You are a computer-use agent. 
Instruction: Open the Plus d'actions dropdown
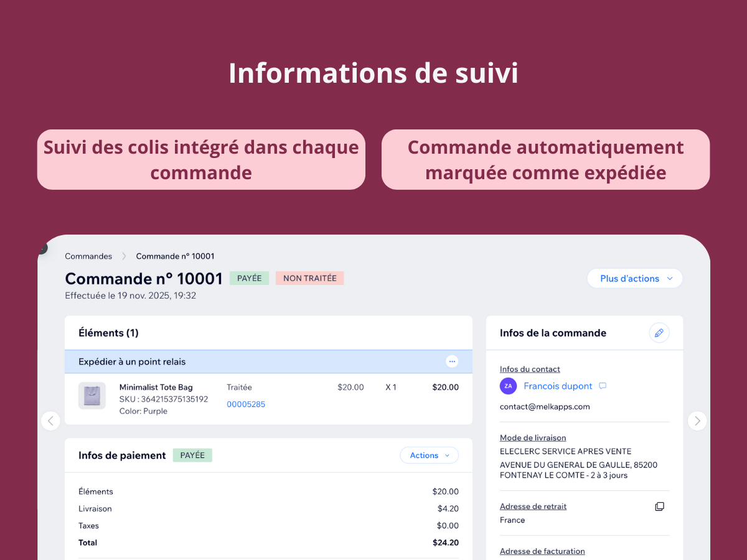pyautogui.click(x=635, y=278)
